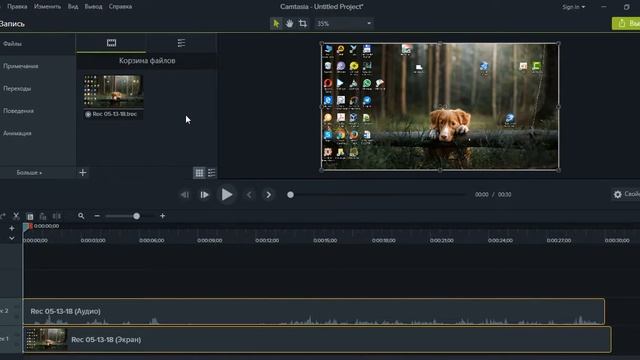Image resolution: width=640 pixels, height=360 pixels.
Task: Click the previous frame playback button
Action: (184, 195)
